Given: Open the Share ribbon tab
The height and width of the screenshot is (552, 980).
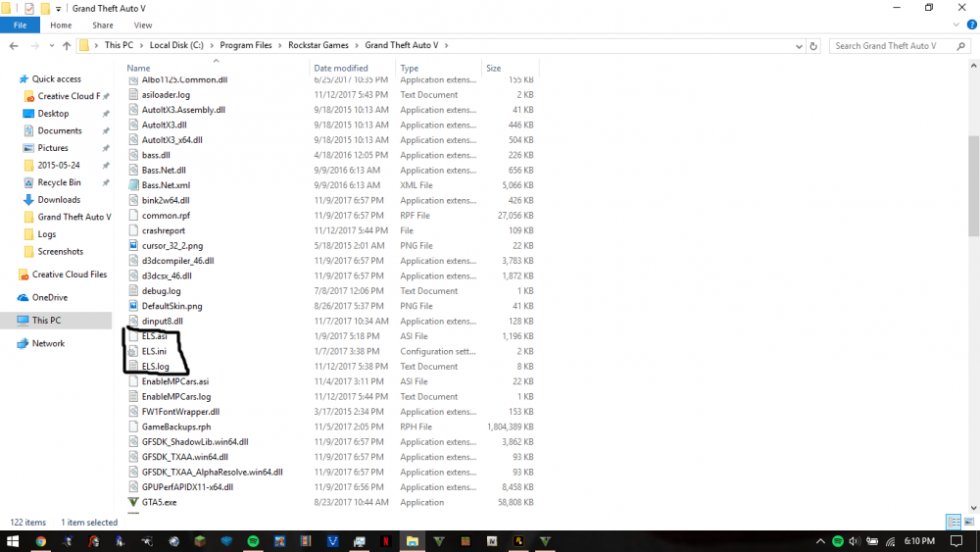Looking at the screenshot, I should tap(103, 25).
